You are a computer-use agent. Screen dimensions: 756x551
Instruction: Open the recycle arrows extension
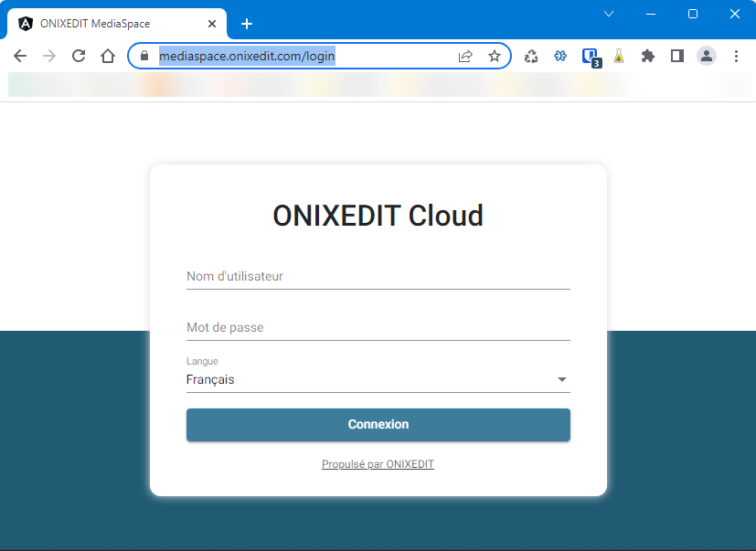click(531, 57)
